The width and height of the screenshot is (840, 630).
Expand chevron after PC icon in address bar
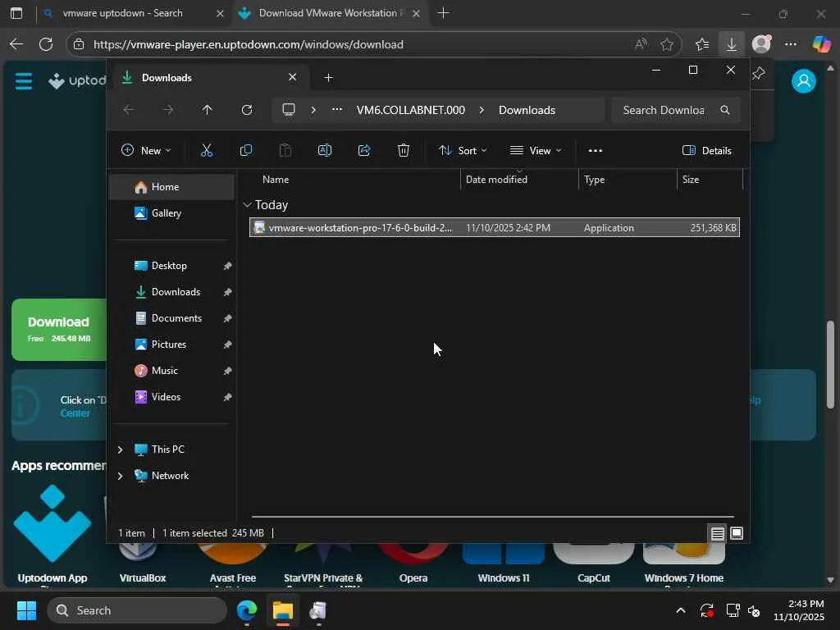[313, 110]
